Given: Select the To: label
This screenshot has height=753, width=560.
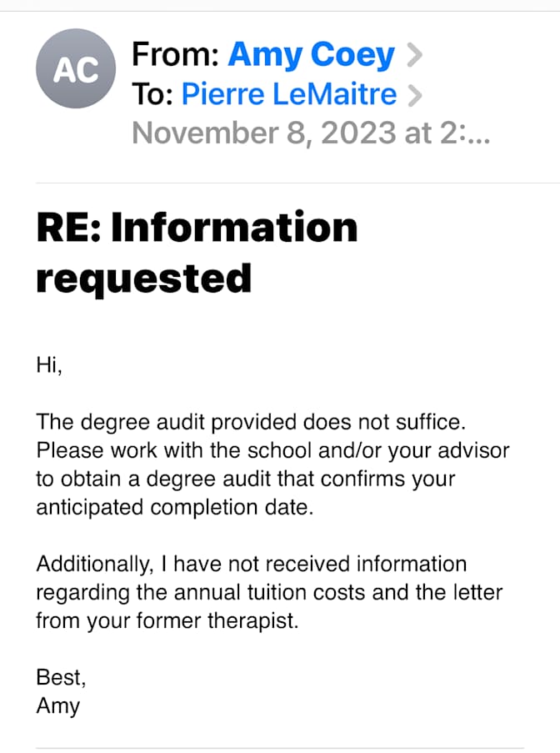Looking at the screenshot, I should click(x=152, y=93).
